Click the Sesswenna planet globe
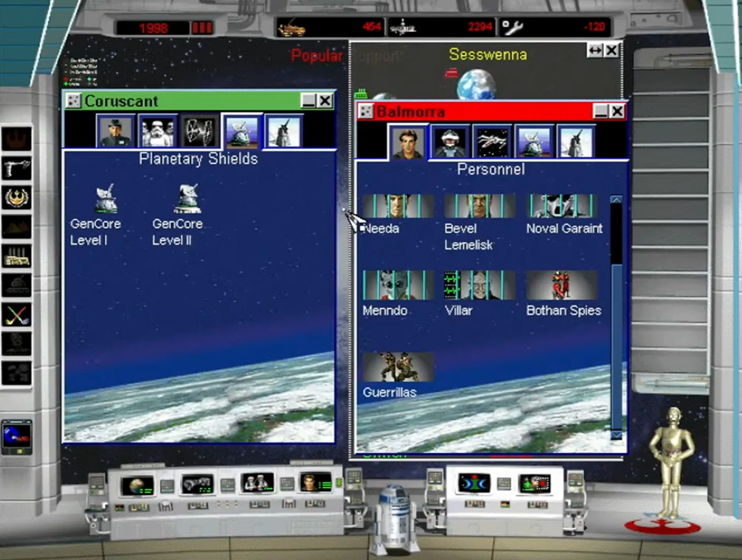The image size is (742, 560). click(x=476, y=84)
